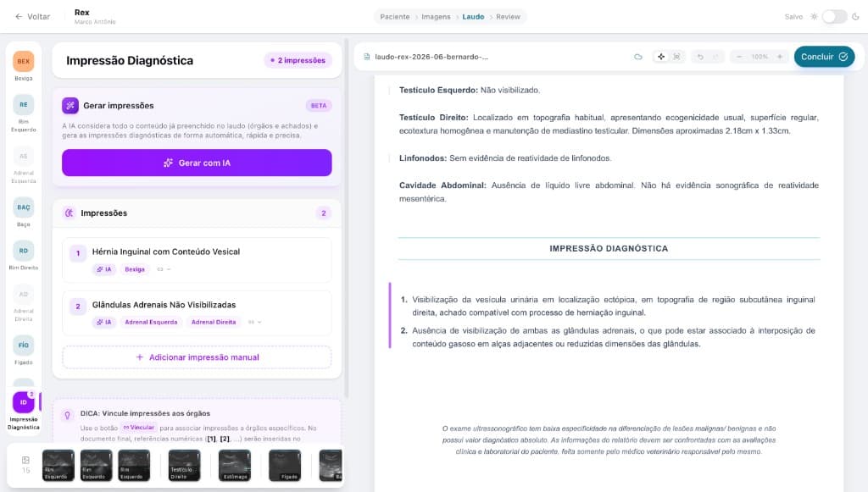
Task: Go to the Paciente step
Action: (x=395, y=17)
